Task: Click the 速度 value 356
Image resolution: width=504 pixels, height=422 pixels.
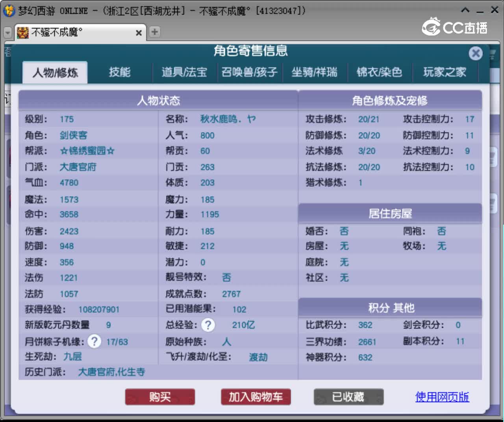Action: tap(67, 262)
